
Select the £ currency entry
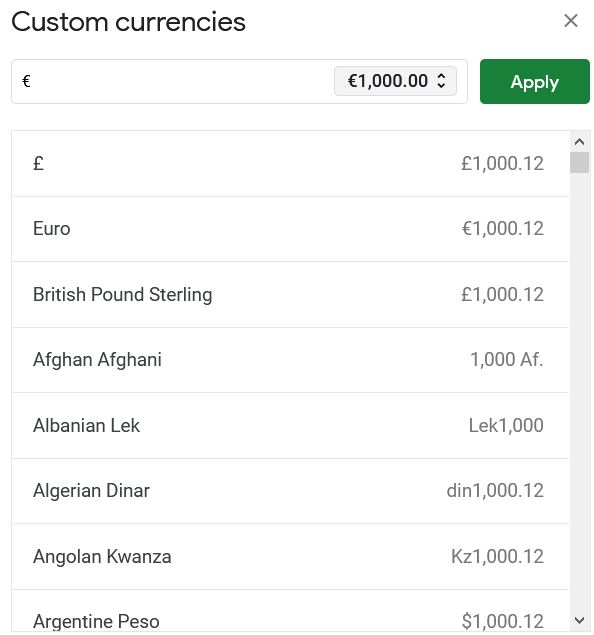pyautogui.click(x=290, y=164)
